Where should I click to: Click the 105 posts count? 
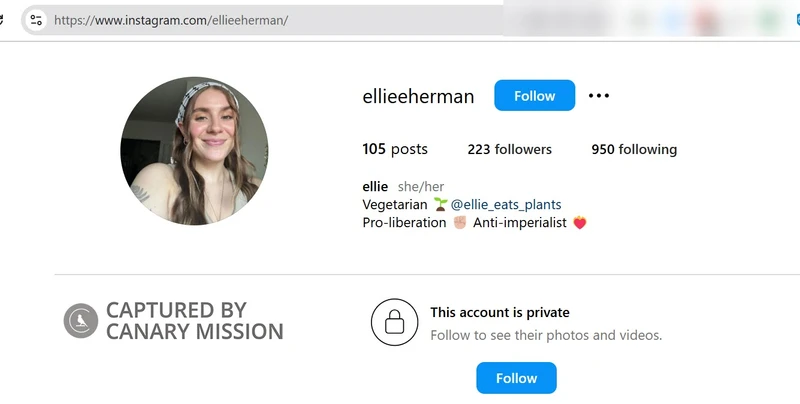pos(395,149)
